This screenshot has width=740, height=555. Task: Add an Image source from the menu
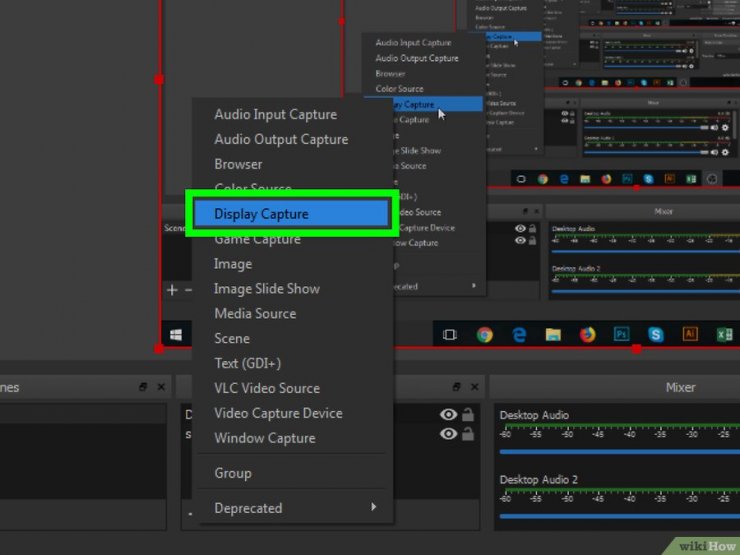(233, 264)
